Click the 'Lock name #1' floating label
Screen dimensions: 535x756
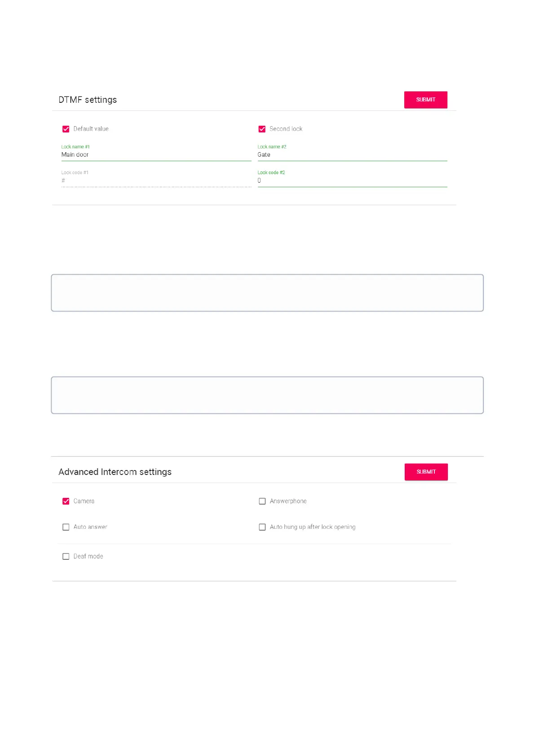(75, 147)
